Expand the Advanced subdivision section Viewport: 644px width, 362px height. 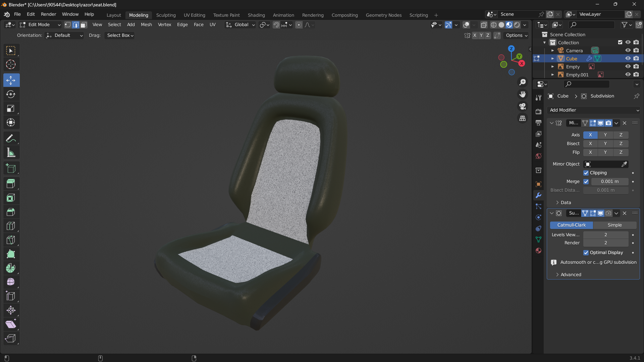[571, 275]
